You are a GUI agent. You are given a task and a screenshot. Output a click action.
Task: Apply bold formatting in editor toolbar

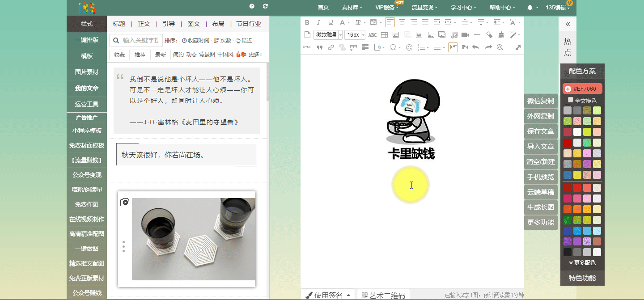coord(307,22)
